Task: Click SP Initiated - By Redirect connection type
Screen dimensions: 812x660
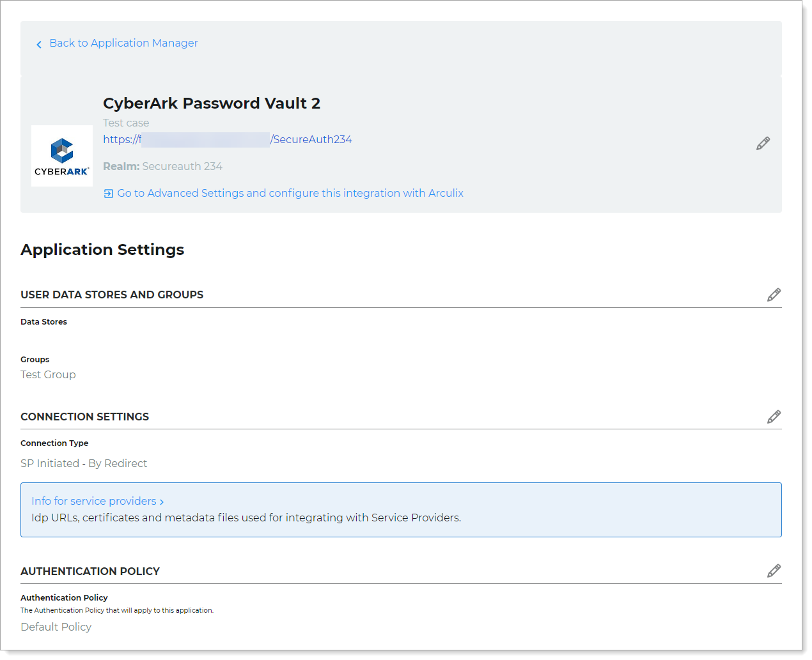Action: [x=84, y=463]
